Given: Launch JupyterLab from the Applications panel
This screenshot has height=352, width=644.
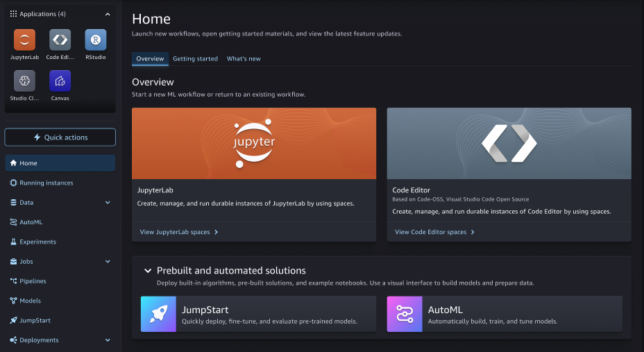Looking at the screenshot, I should (x=24, y=40).
